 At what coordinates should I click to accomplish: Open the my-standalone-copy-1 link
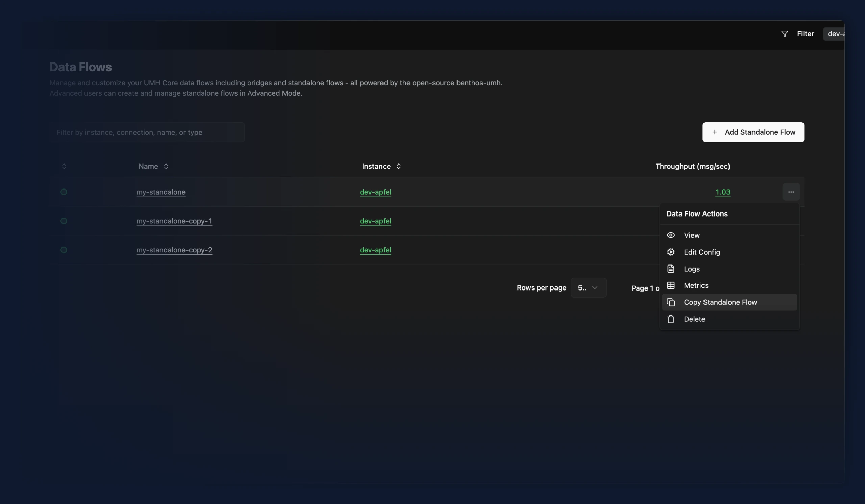pos(174,221)
